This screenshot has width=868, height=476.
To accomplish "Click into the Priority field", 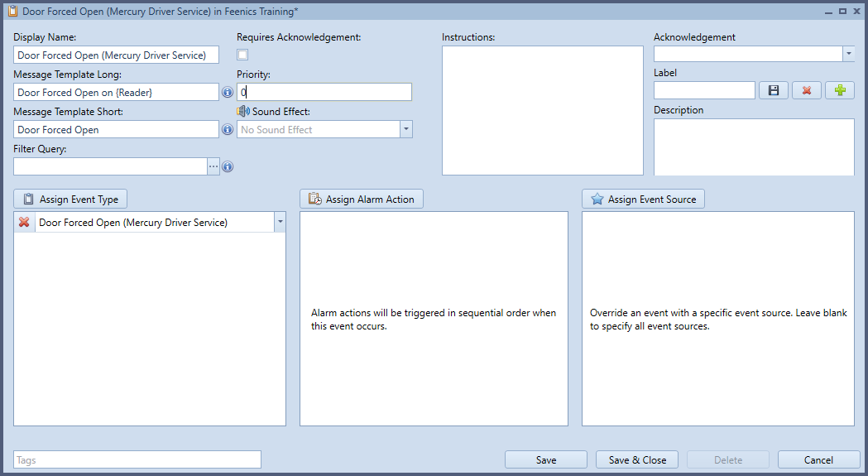I will click(x=324, y=92).
